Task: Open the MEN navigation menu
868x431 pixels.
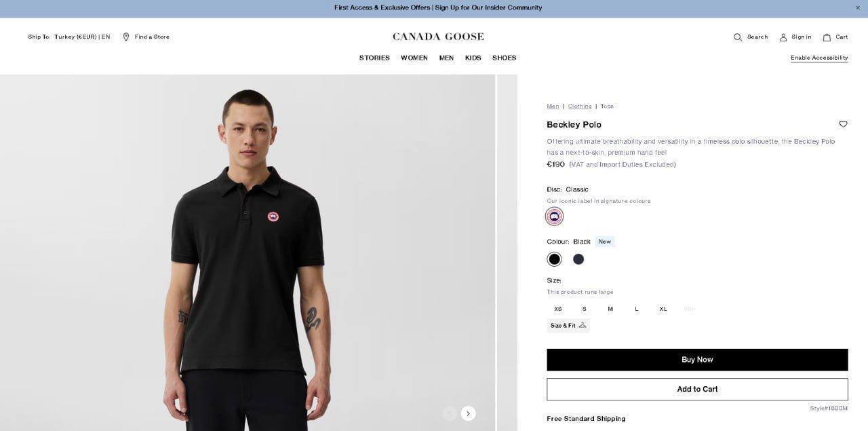Action: [446, 58]
